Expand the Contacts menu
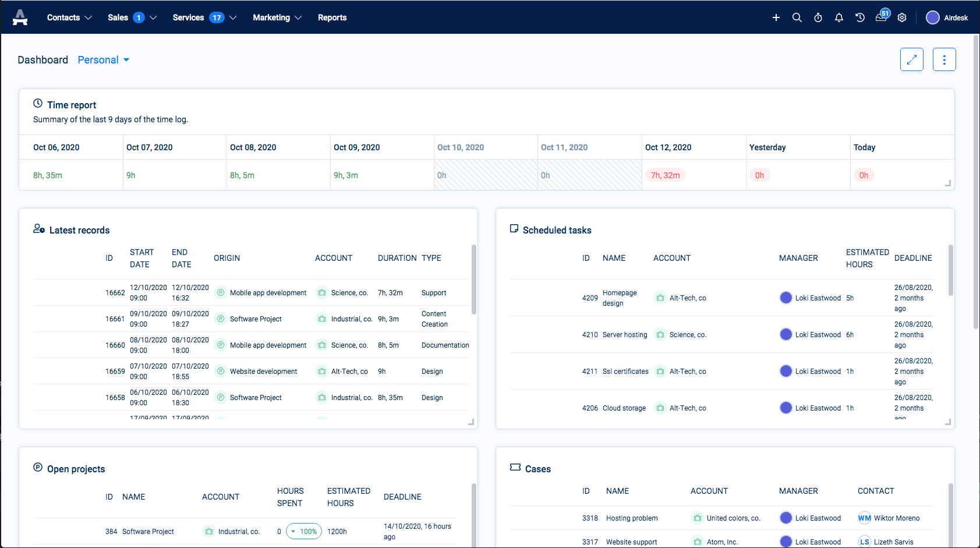The height and width of the screenshot is (548, 980). [69, 17]
